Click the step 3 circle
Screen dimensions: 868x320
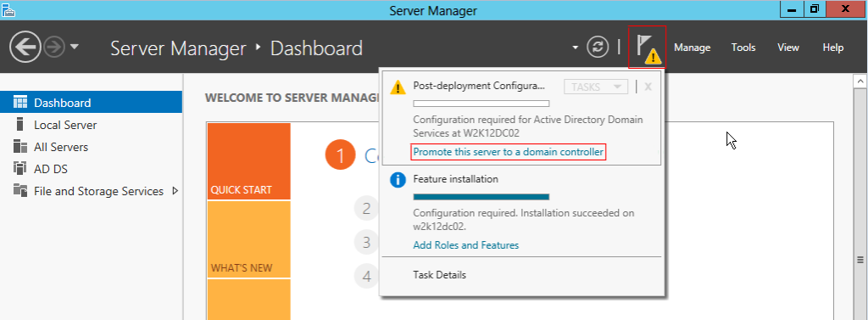(x=366, y=242)
